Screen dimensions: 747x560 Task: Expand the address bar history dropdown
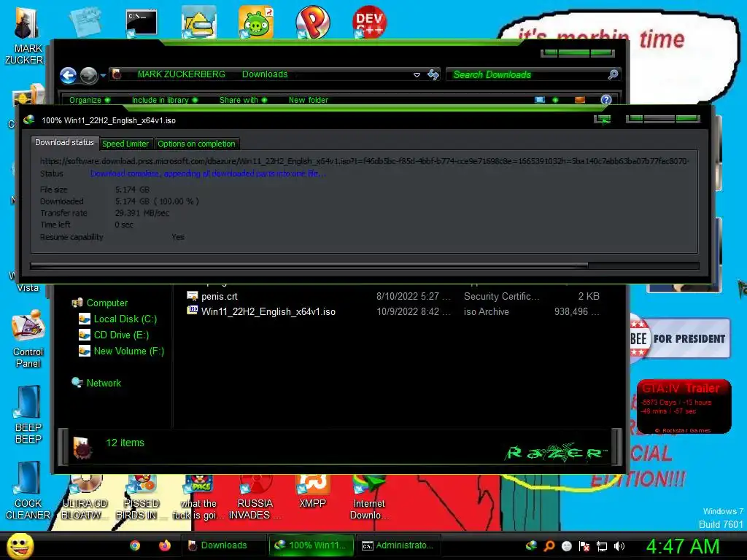417,75
